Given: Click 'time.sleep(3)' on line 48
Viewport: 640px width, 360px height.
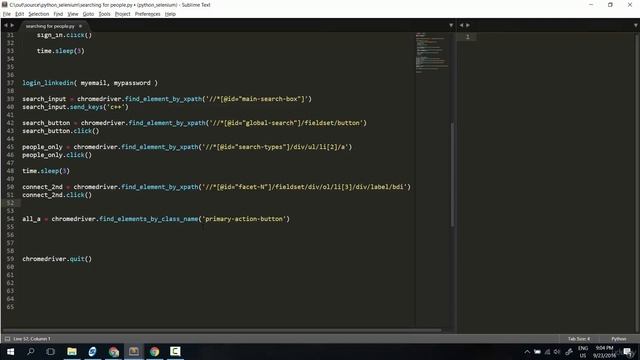Looking at the screenshot, I should (x=46, y=171).
